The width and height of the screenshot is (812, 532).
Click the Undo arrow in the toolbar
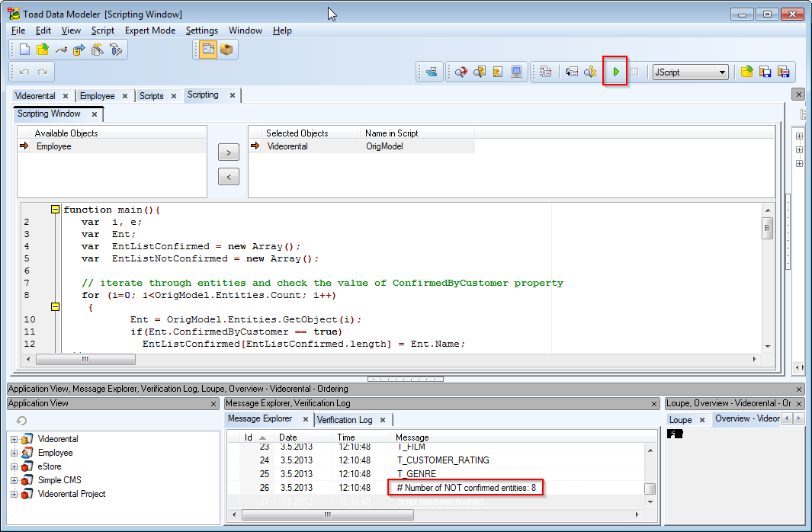coord(24,72)
